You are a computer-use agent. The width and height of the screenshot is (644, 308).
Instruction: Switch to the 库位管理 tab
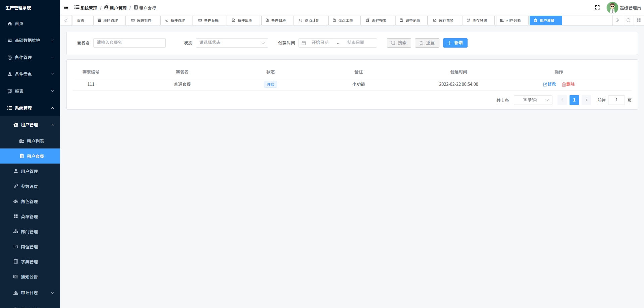(143, 20)
